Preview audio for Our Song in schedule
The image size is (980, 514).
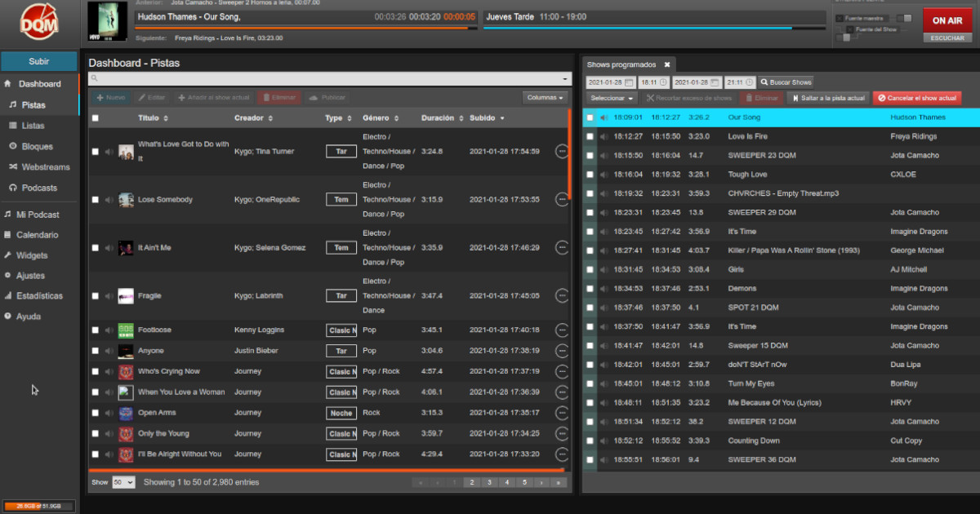pos(604,117)
